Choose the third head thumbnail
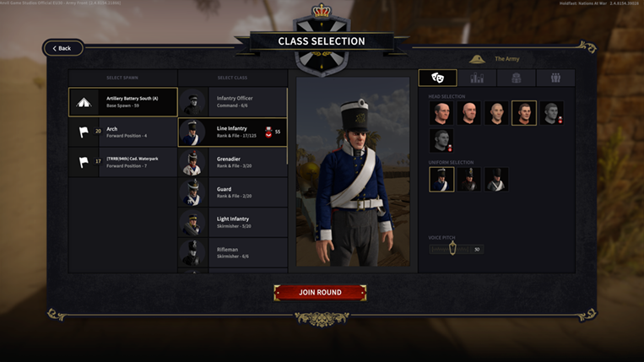The height and width of the screenshot is (362, 644). (x=496, y=113)
